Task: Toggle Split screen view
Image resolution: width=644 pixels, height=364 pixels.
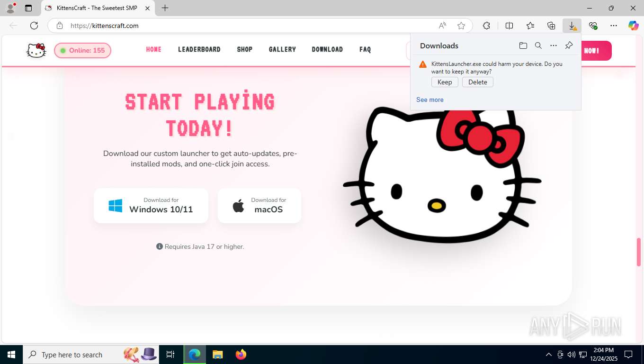Action: (x=509, y=26)
